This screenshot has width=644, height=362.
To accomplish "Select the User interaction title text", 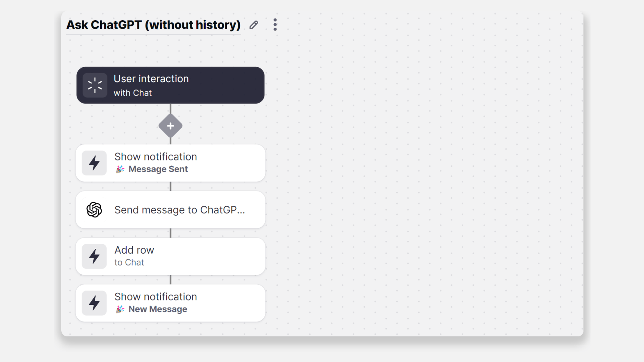I will pos(151,79).
